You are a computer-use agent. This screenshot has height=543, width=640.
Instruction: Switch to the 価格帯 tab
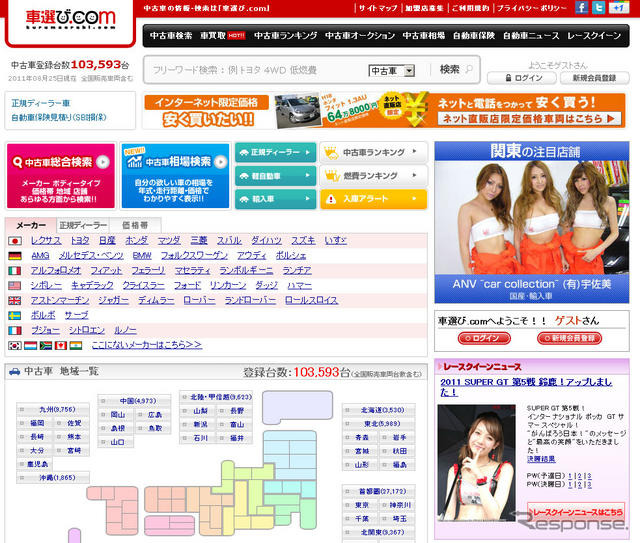pyautogui.click(x=135, y=225)
